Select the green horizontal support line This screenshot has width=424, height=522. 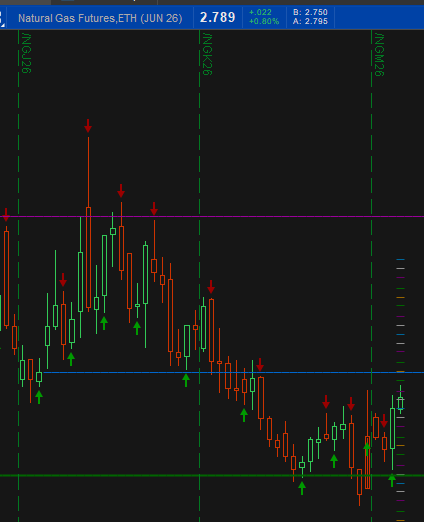click(x=212, y=475)
